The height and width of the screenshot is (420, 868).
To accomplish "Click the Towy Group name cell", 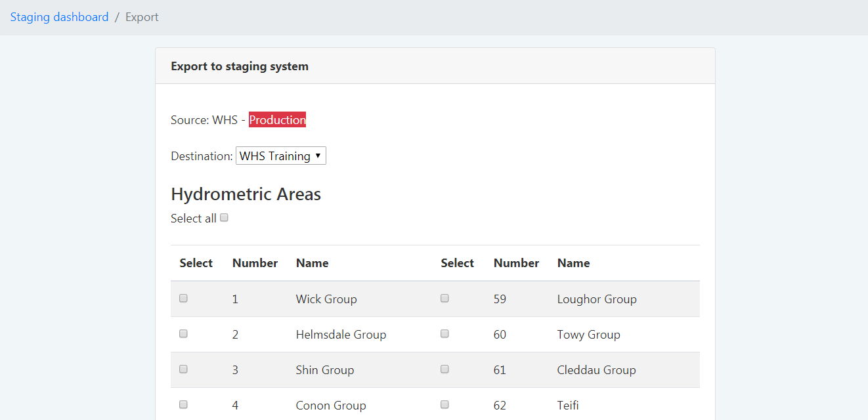I will [x=588, y=335].
